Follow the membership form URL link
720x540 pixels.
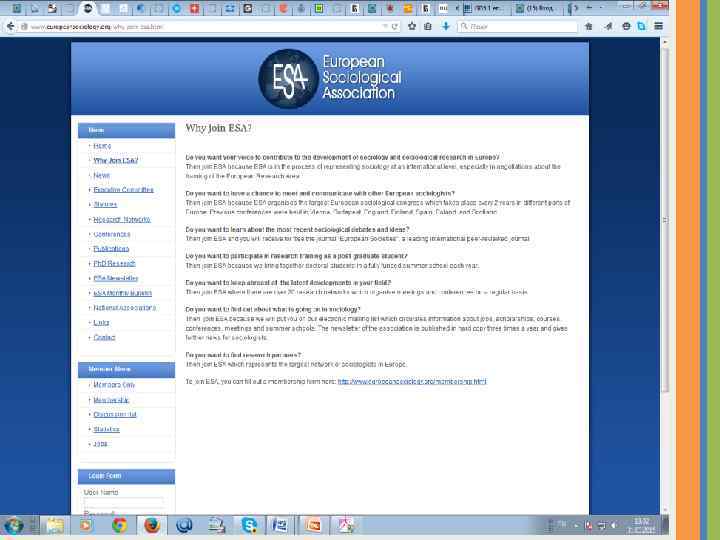coord(412,382)
